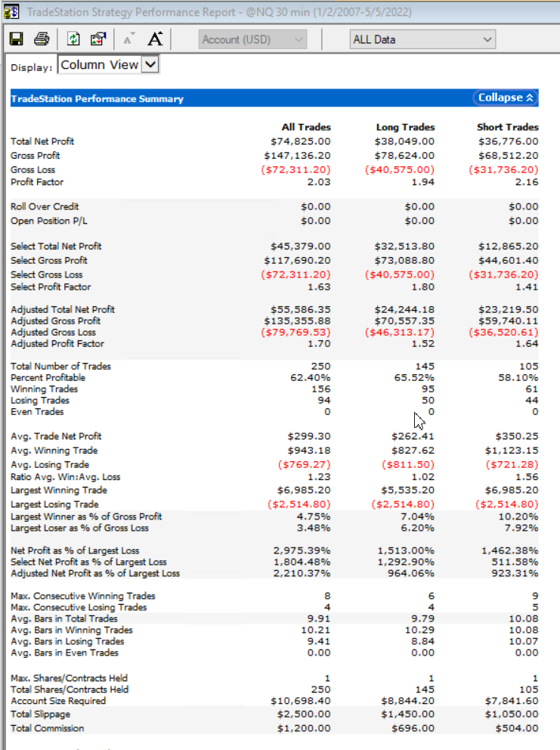Screen dimensions: 560x750
Task: Click the Total Commission row label
Action: (48, 728)
